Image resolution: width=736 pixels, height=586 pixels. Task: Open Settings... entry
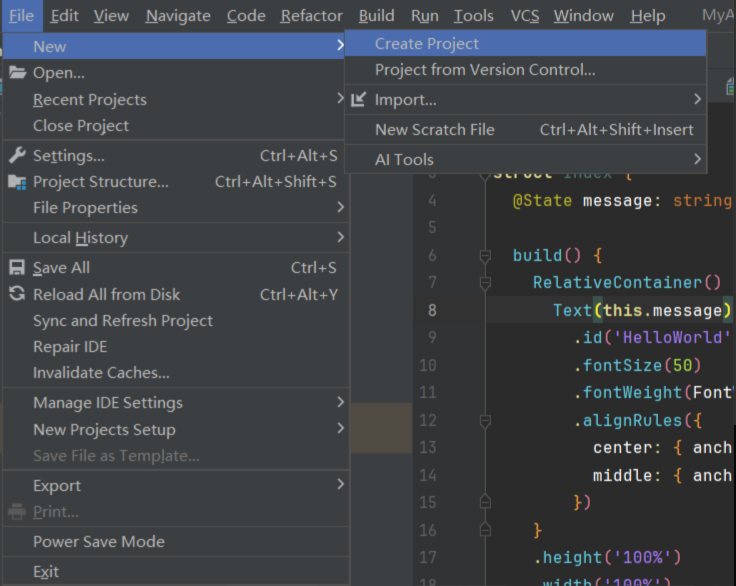point(176,155)
